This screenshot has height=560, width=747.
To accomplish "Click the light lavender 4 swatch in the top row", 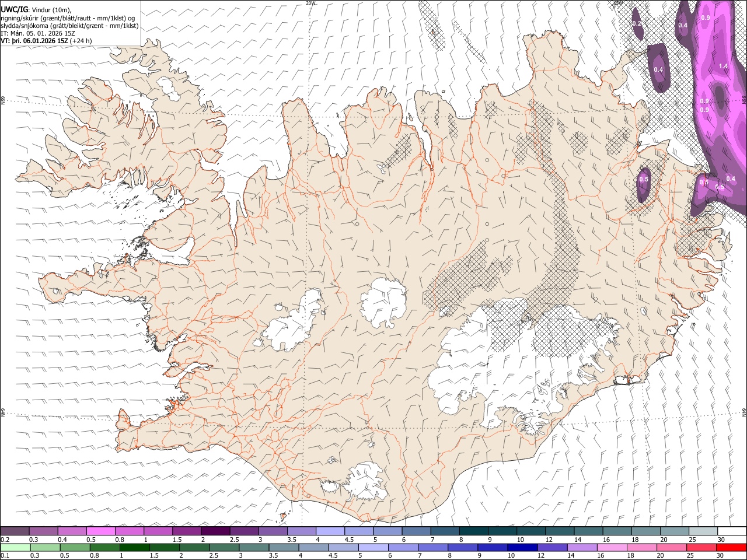I will (330, 531).
